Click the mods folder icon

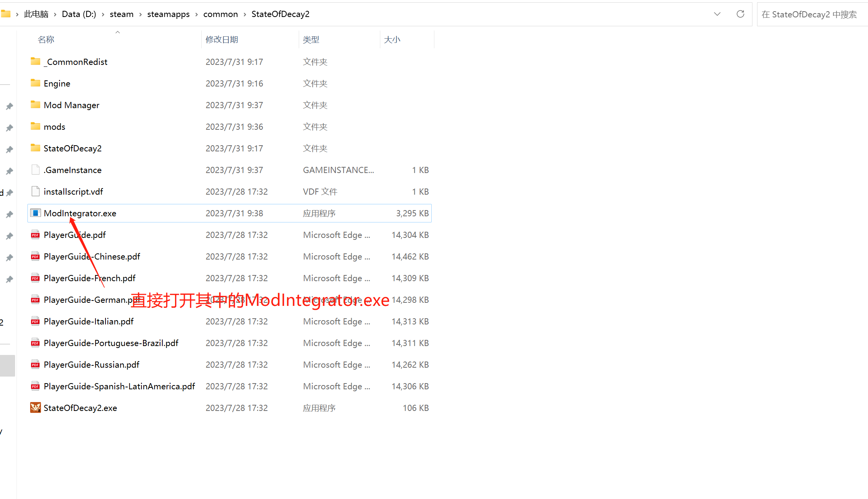pos(36,127)
